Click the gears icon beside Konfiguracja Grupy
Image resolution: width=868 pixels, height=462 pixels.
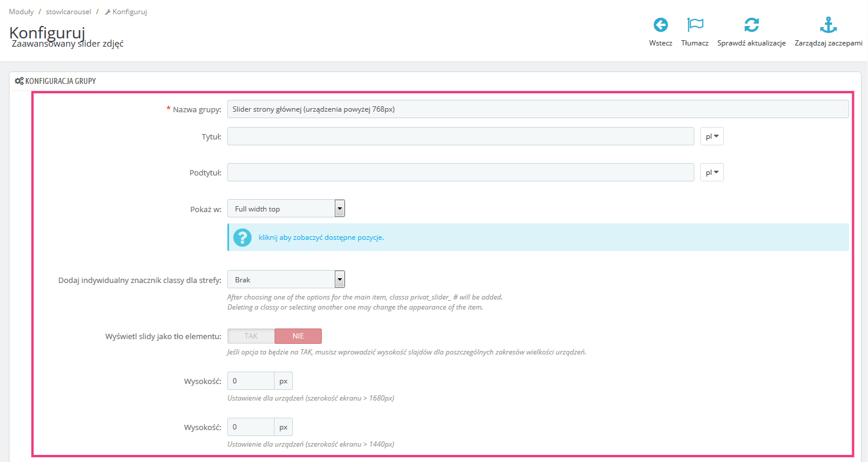[x=19, y=81]
